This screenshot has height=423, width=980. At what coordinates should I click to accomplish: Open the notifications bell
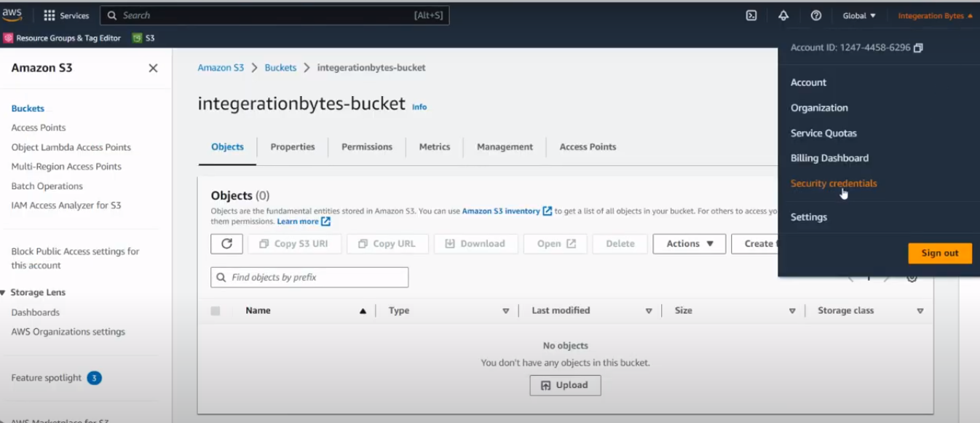pos(783,15)
